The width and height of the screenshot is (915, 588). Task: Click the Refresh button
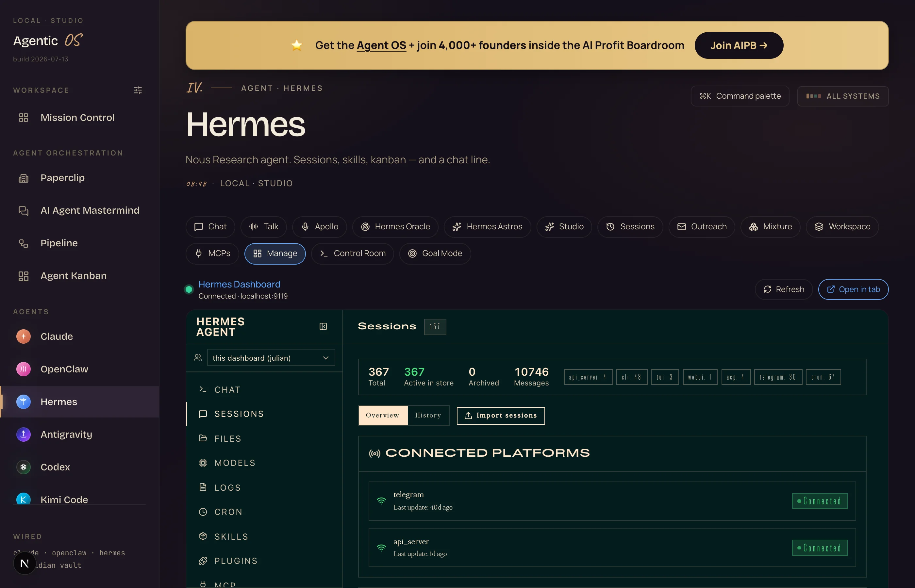(x=784, y=289)
